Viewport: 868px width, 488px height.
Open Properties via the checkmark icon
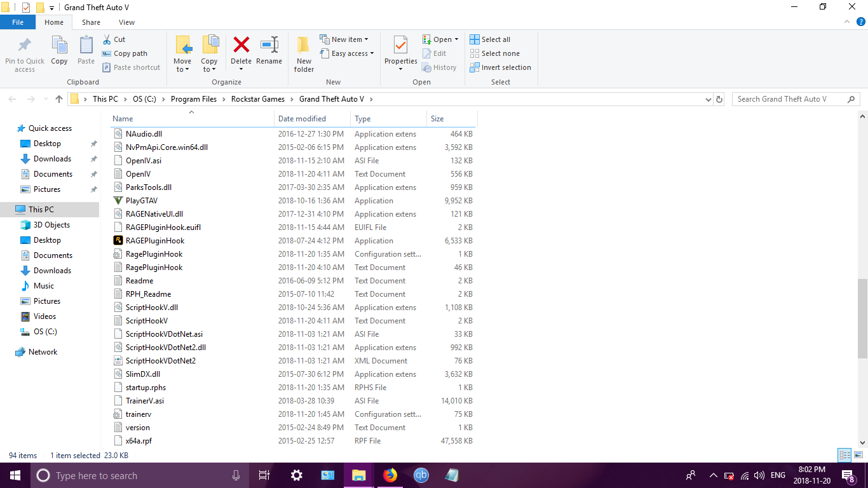(x=400, y=45)
